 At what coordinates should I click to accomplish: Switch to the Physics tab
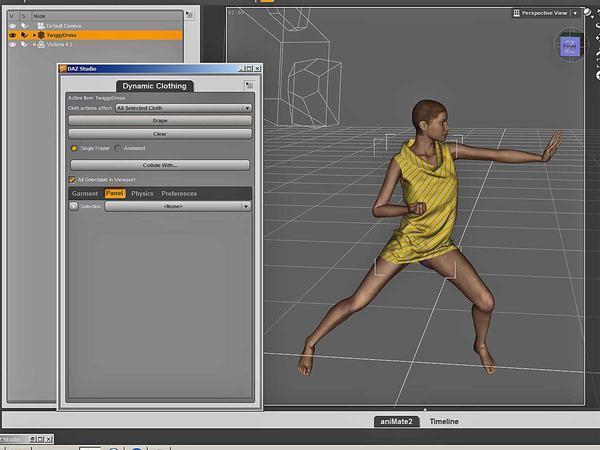pos(142,194)
